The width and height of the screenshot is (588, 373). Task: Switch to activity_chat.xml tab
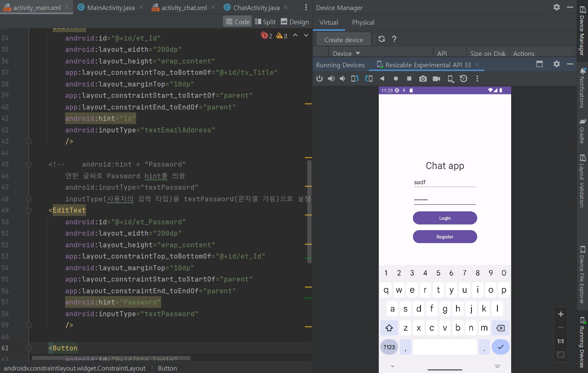(x=184, y=8)
